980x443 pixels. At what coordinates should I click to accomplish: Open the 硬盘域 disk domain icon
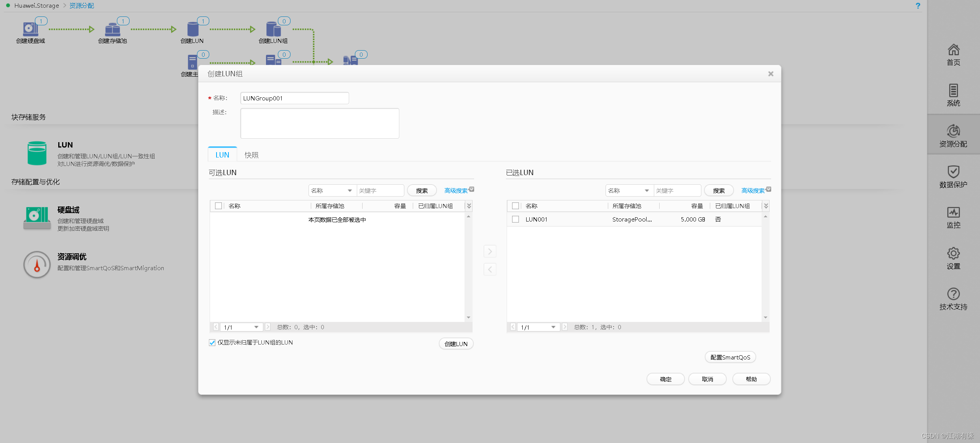37,218
